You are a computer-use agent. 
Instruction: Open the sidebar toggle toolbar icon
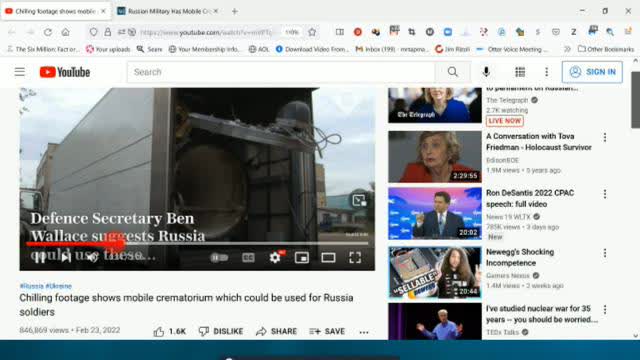pos(340,32)
